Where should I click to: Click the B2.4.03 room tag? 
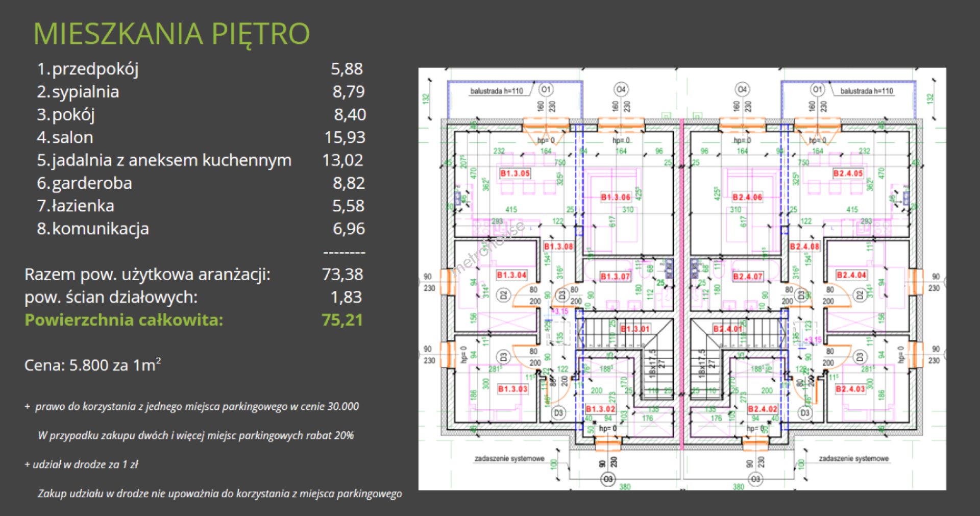850,389
